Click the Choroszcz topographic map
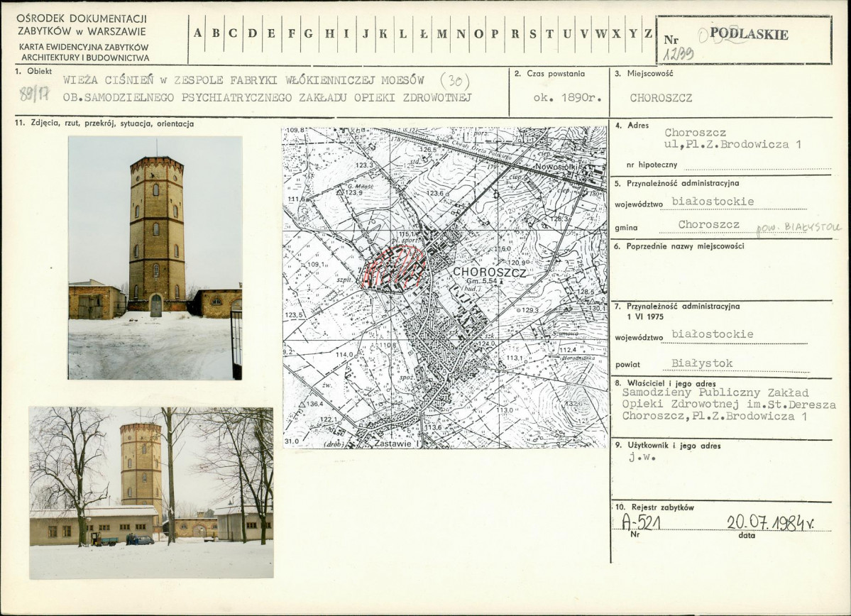This screenshot has width=851, height=616. (444, 287)
